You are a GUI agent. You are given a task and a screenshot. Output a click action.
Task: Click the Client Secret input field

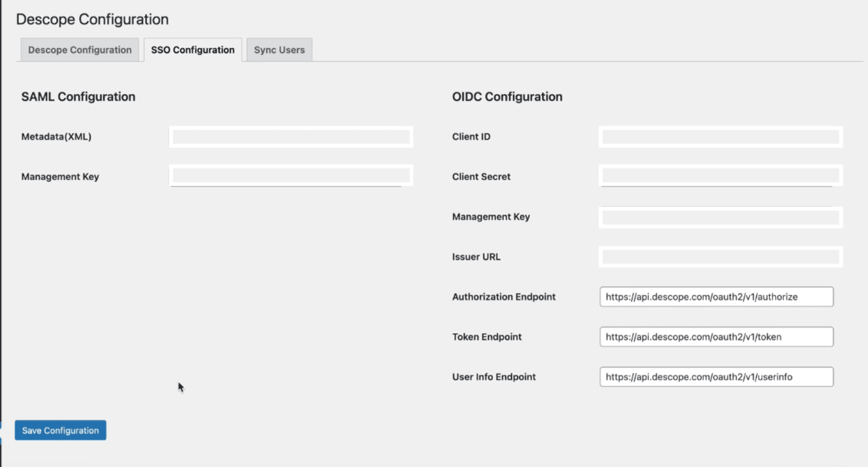(719, 176)
